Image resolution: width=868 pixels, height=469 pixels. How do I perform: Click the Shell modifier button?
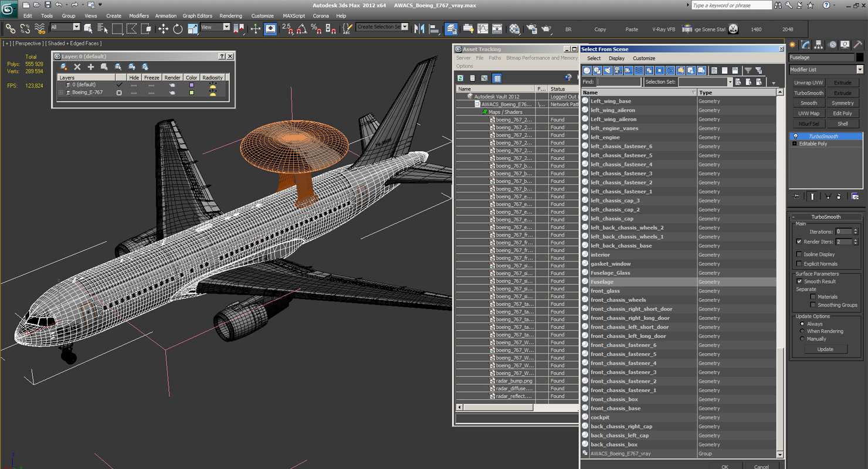pos(843,124)
